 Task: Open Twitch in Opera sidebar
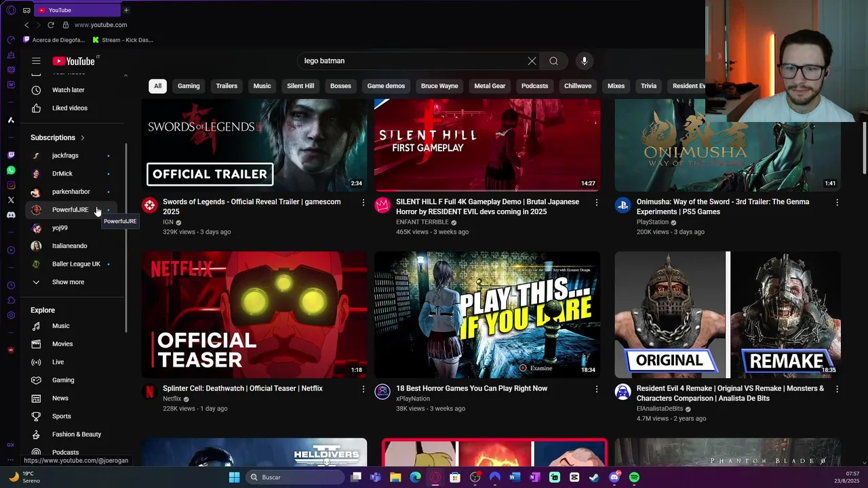click(x=11, y=155)
